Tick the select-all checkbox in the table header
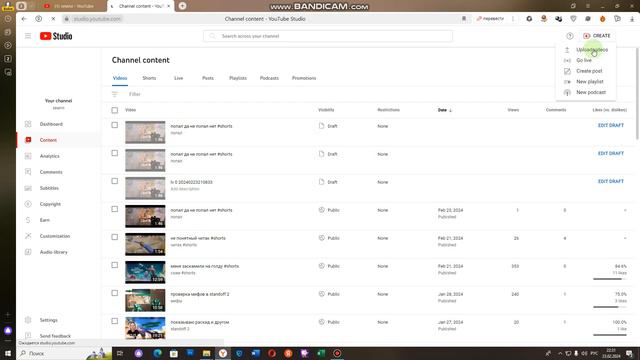Image resolution: width=640 pixels, height=360 pixels. pyautogui.click(x=115, y=110)
